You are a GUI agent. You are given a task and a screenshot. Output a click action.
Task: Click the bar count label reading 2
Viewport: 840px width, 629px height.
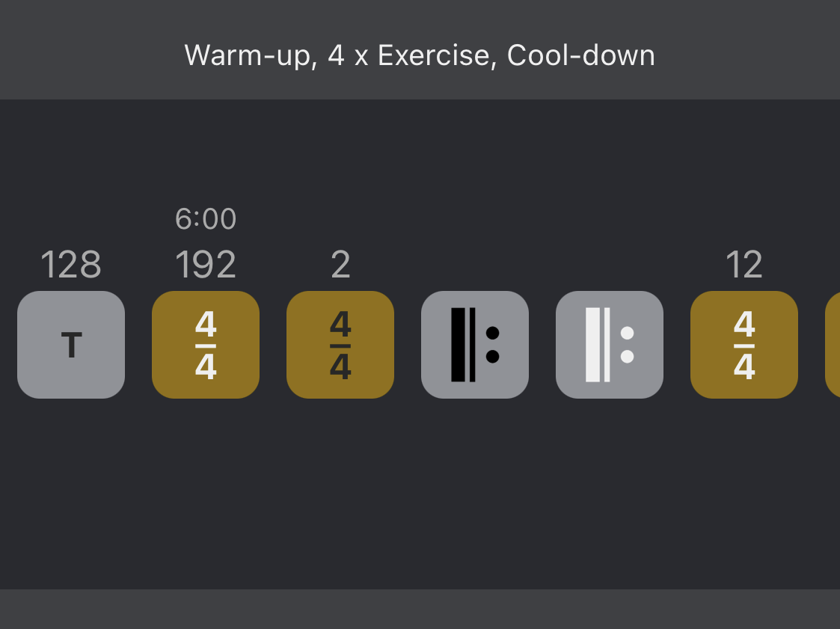point(340,266)
